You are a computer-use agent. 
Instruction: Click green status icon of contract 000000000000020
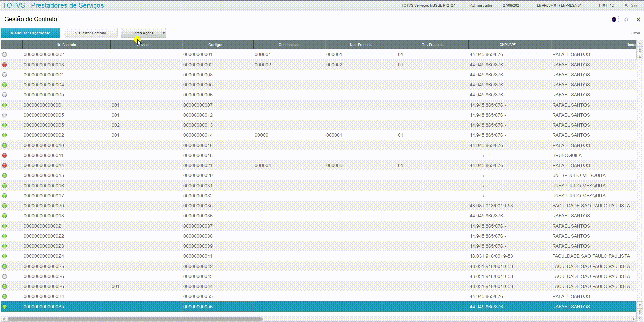click(x=4, y=206)
